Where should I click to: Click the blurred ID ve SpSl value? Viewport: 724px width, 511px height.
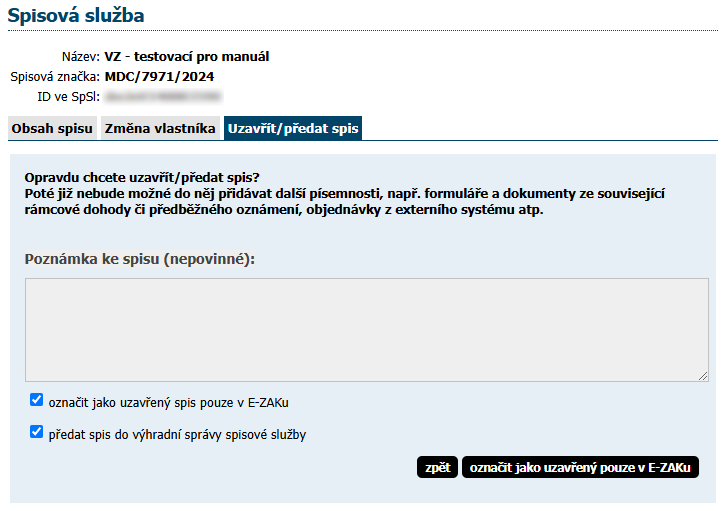[163, 96]
